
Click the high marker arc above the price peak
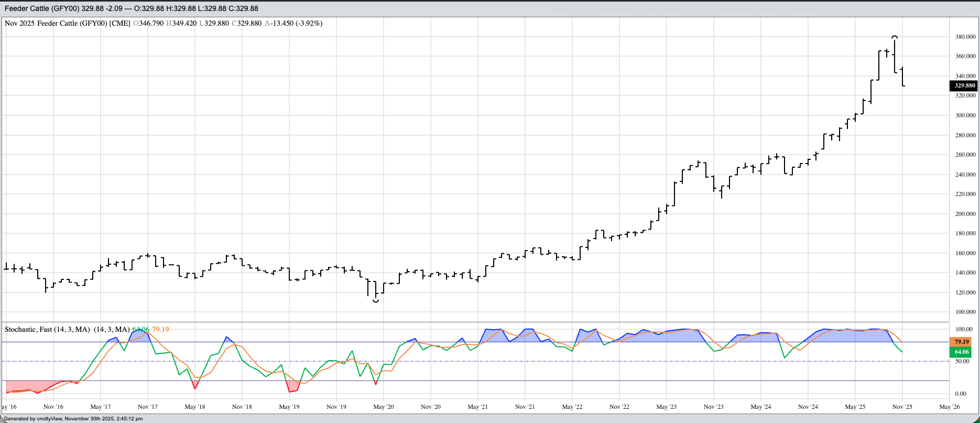click(x=895, y=37)
